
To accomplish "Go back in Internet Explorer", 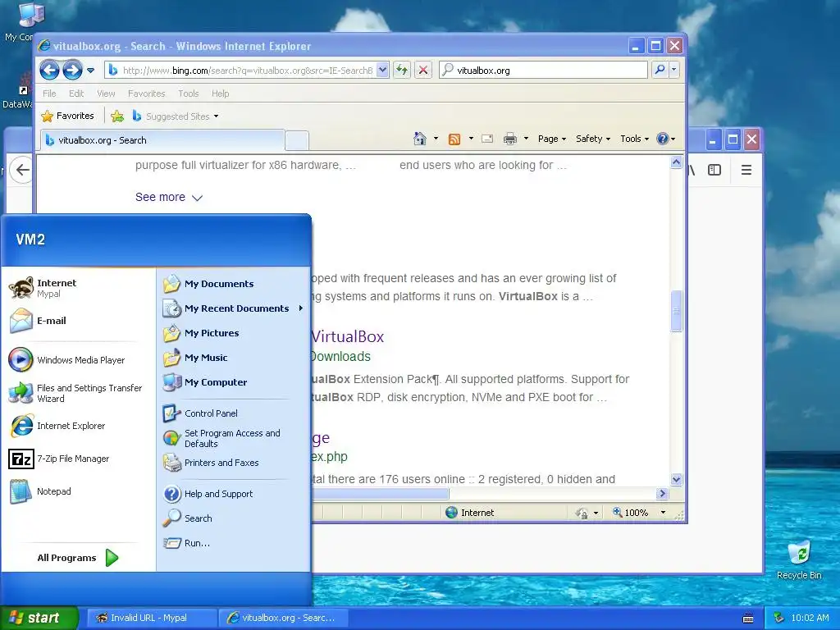I will point(49,71).
